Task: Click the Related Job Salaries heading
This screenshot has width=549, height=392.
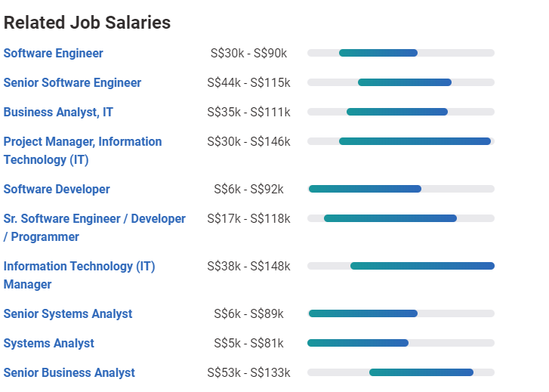Action: (88, 23)
